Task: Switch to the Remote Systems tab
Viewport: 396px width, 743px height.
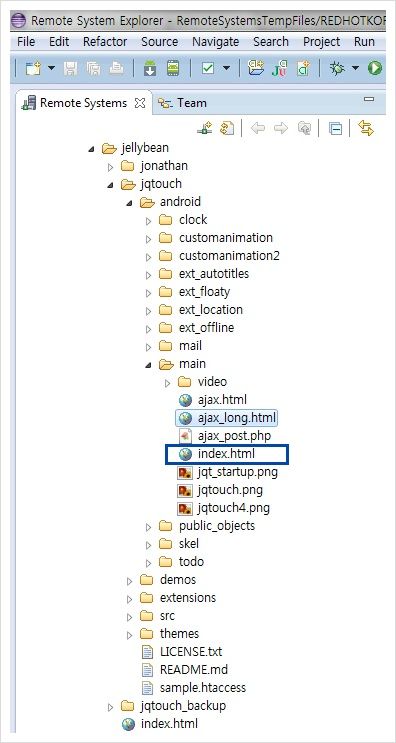Action: tap(83, 103)
